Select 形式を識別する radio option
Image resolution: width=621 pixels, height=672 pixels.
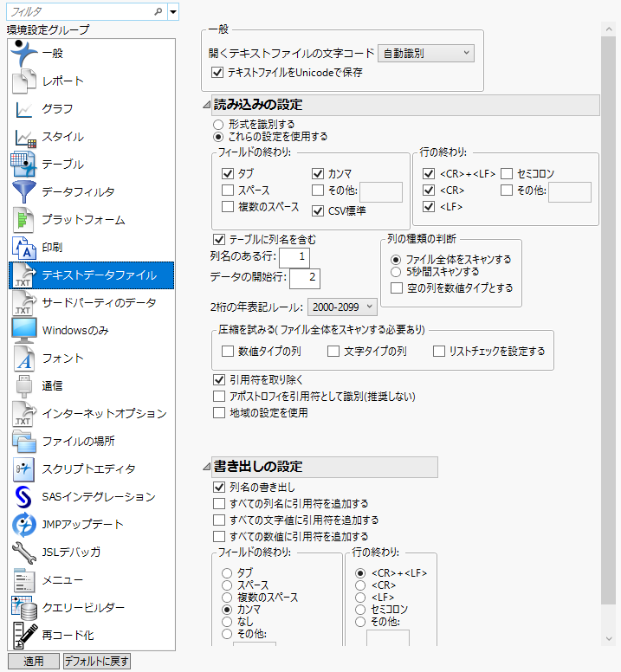[218, 125]
